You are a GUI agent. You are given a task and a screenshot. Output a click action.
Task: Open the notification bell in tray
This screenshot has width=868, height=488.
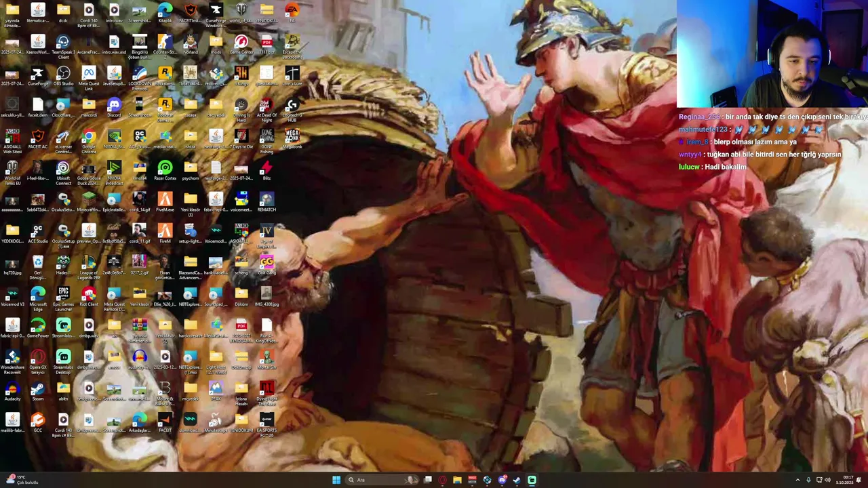[x=859, y=480]
